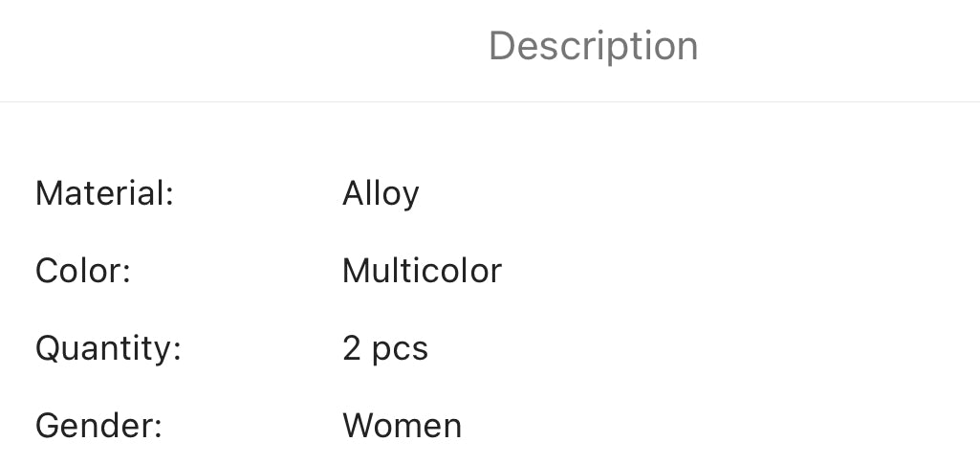980x464 pixels.
Task: Tap the "Gender:" field name
Action: point(98,425)
